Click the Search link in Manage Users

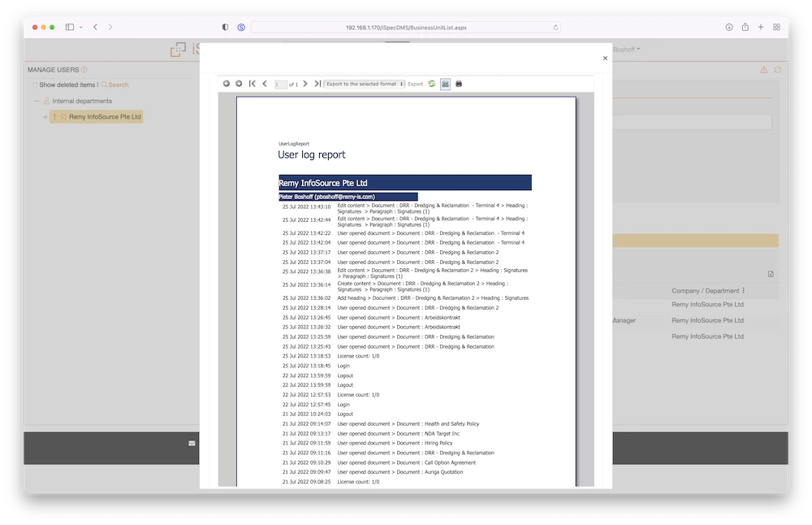pos(115,85)
